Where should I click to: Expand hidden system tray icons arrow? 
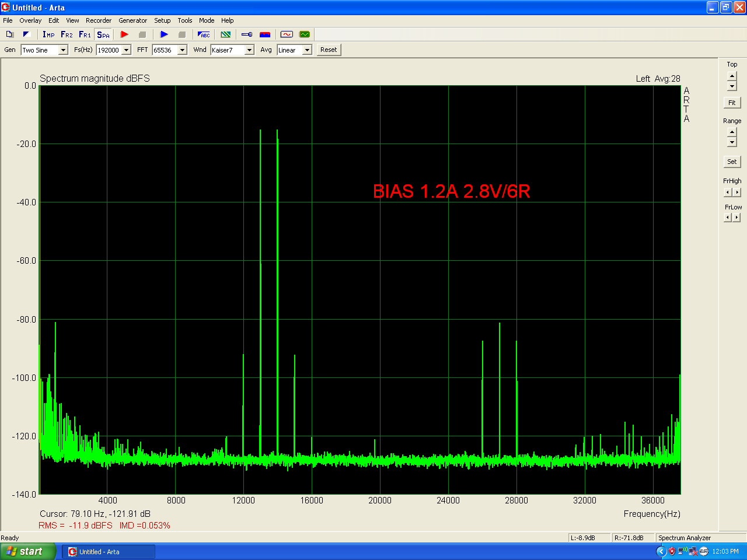tap(661, 551)
